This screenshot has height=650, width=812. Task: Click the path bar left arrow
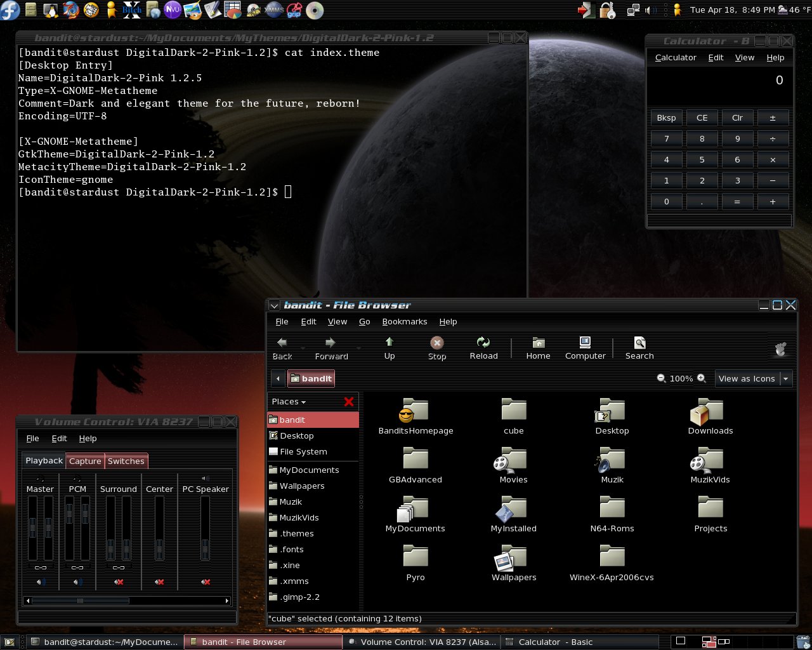[x=278, y=378]
